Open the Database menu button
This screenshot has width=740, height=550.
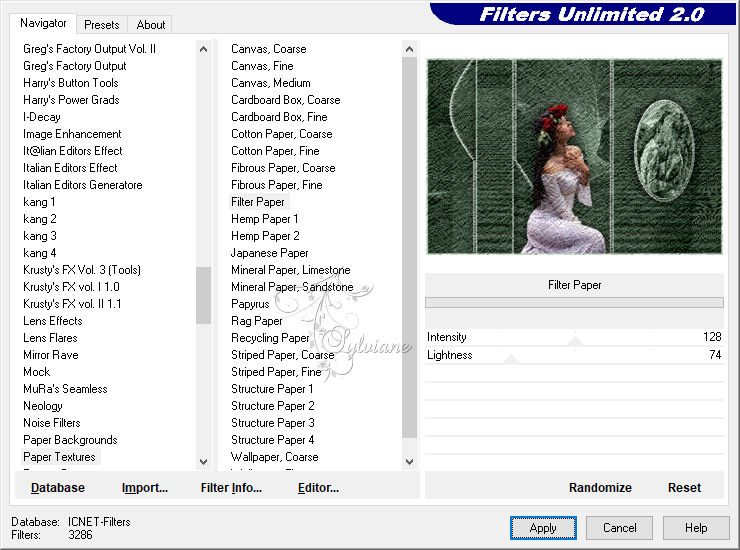(58, 488)
